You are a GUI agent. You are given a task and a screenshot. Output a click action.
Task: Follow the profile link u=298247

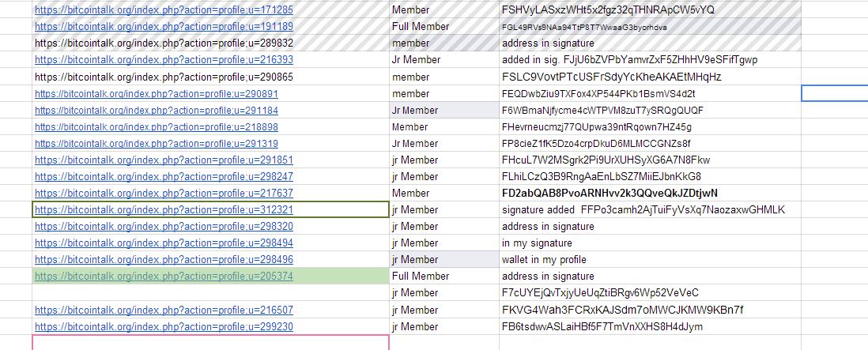coord(164,176)
